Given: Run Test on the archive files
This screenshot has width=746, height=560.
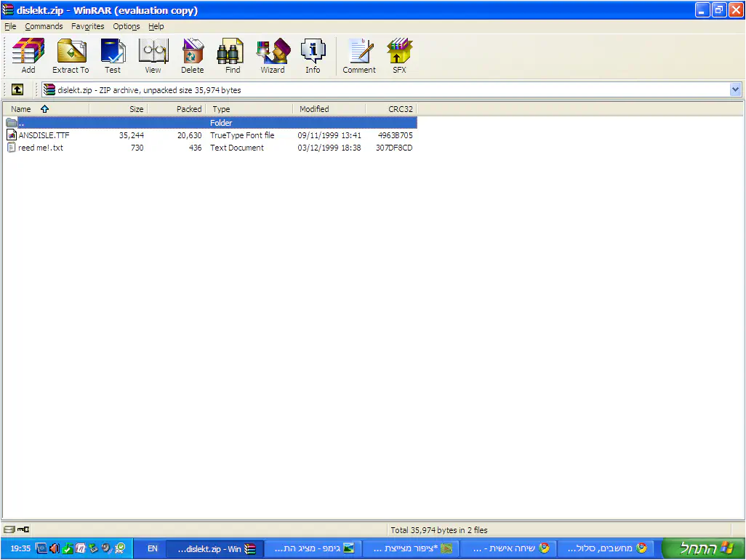Looking at the screenshot, I should pyautogui.click(x=113, y=55).
